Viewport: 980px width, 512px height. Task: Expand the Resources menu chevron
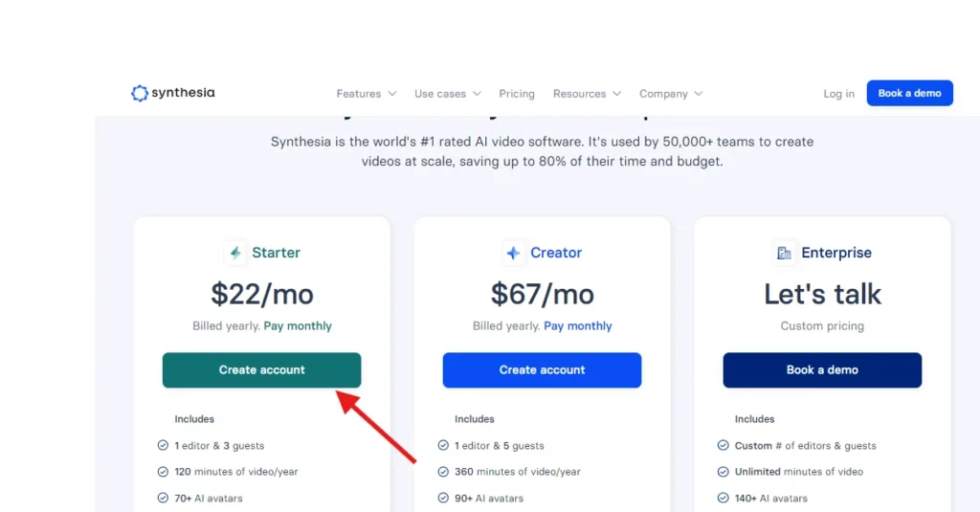pyautogui.click(x=617, y=94)
